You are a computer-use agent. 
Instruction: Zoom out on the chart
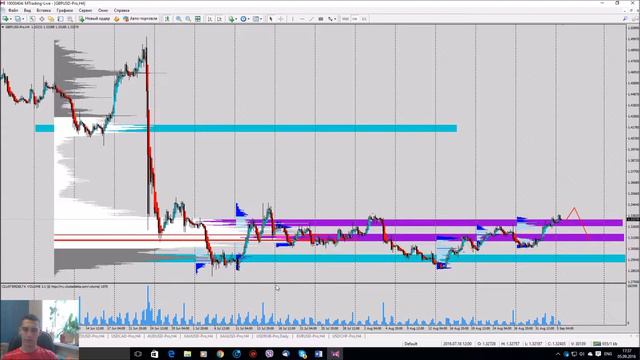pos(188,19)
